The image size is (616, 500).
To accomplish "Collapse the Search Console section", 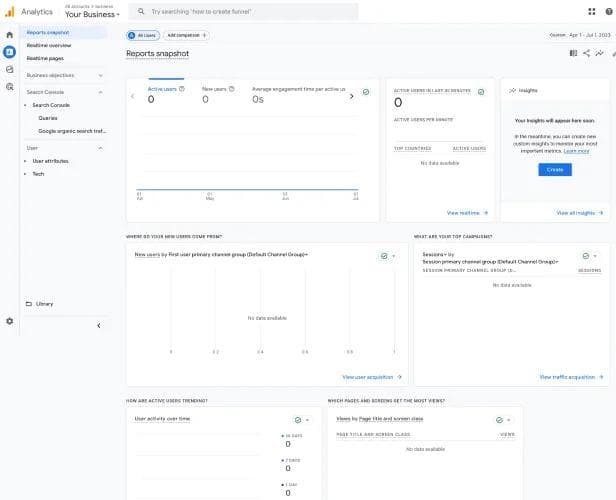I will [100, 92].
